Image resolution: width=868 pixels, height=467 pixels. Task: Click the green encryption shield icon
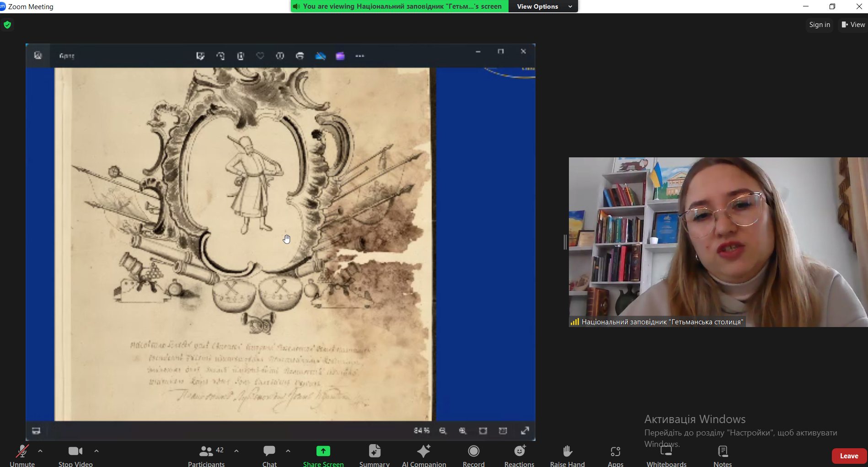click(7, 25)
